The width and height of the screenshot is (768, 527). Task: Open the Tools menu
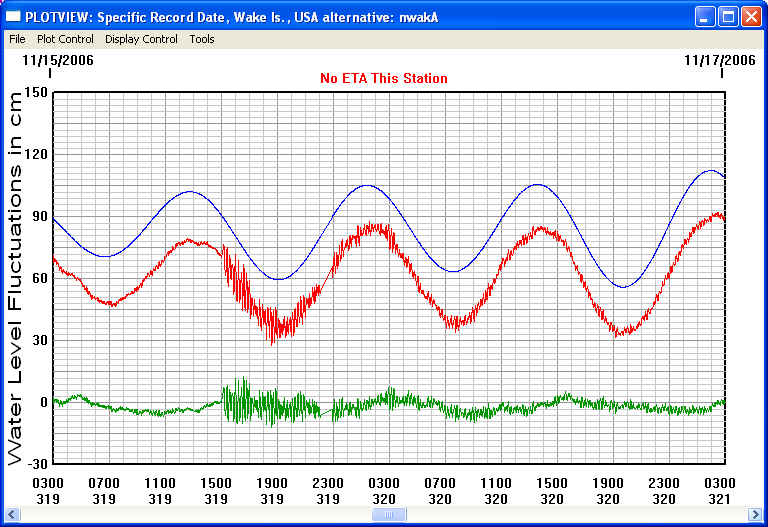click(202, 39)
